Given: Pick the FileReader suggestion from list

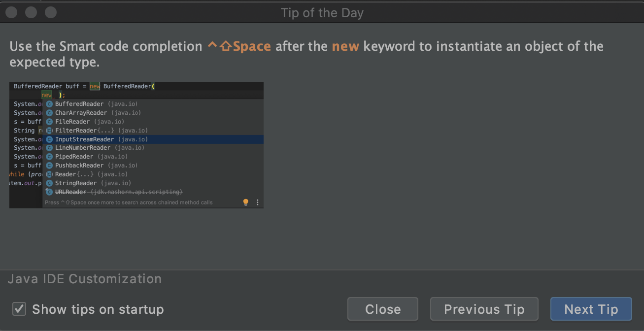Looking at the screenshot, I should click(153, 122).
